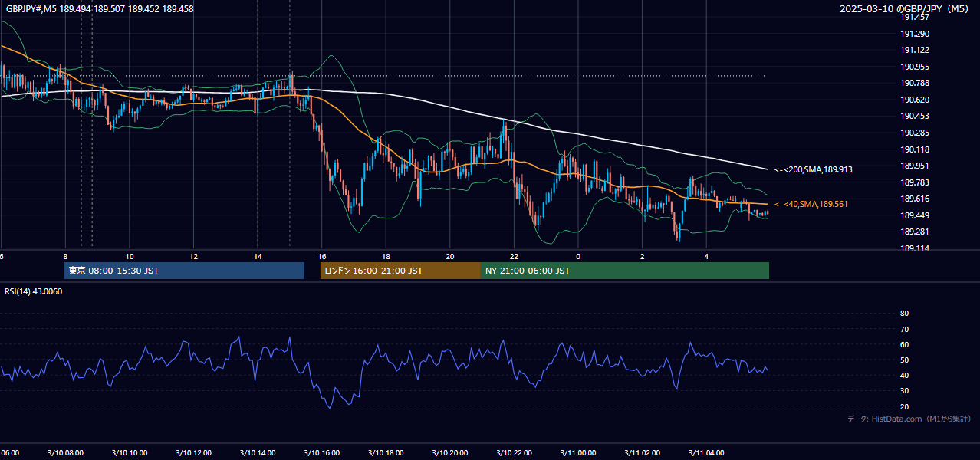Click the bottom time label 3/10 20:00

450,453
